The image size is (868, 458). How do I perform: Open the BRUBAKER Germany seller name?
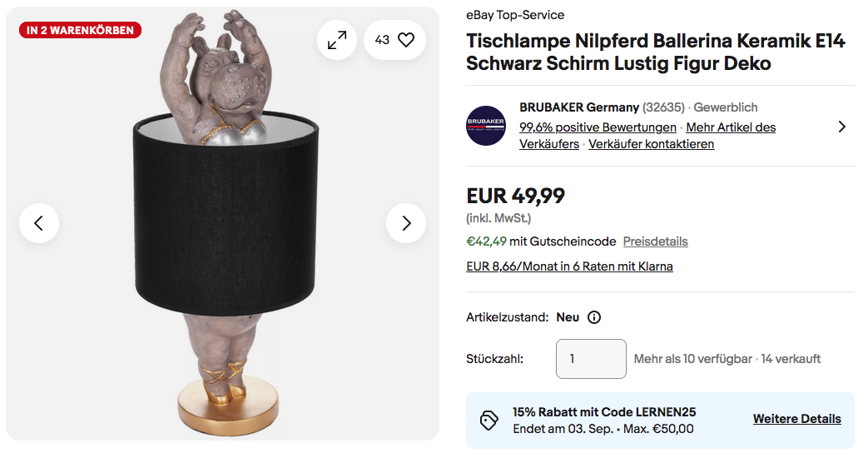579,107
